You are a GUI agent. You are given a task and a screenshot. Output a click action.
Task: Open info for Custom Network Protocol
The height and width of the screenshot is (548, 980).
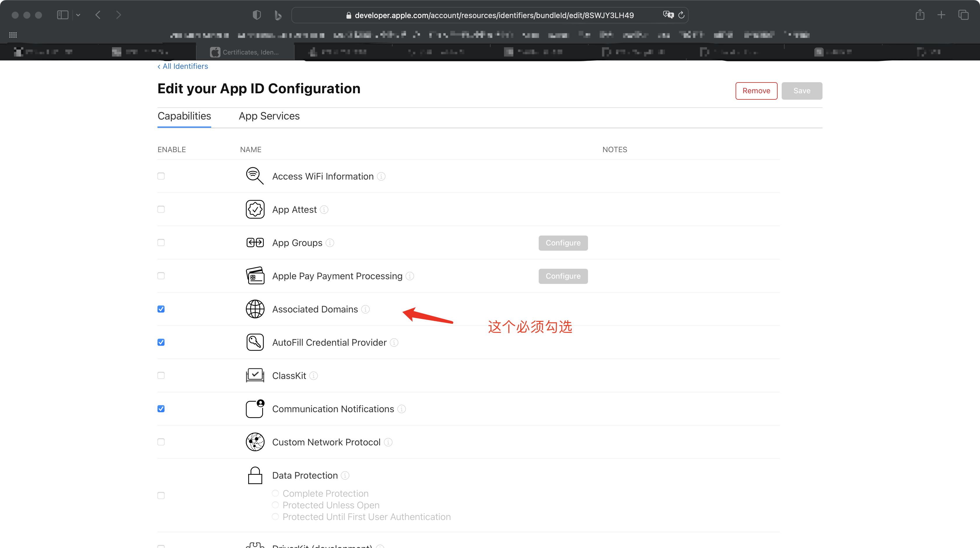pos(388,442)
